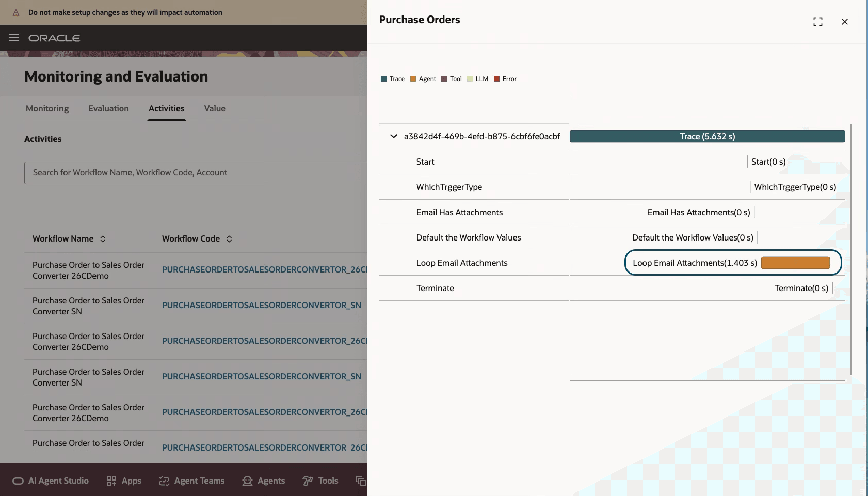Screen dimensions: 868x496
Task: Close the Purchase Orders panel
Action: coord(845,22)
